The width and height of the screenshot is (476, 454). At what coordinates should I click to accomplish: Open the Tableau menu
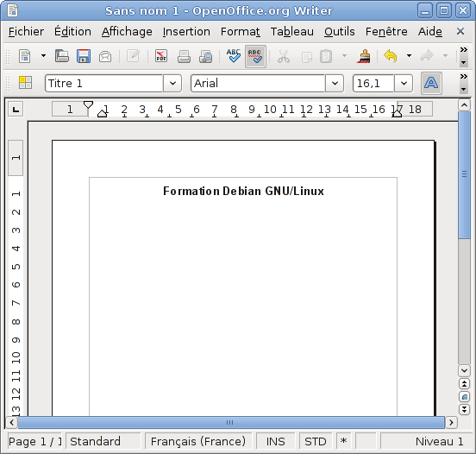pos(292,32)
